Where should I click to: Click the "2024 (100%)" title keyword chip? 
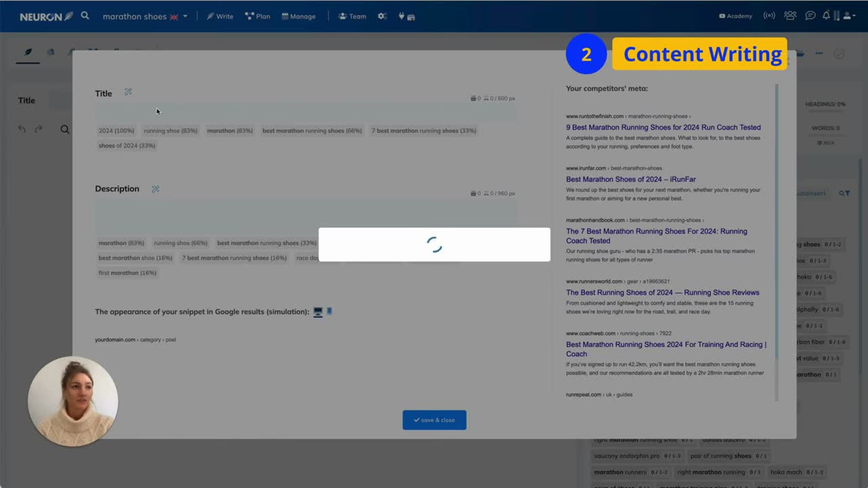[117, 130]
